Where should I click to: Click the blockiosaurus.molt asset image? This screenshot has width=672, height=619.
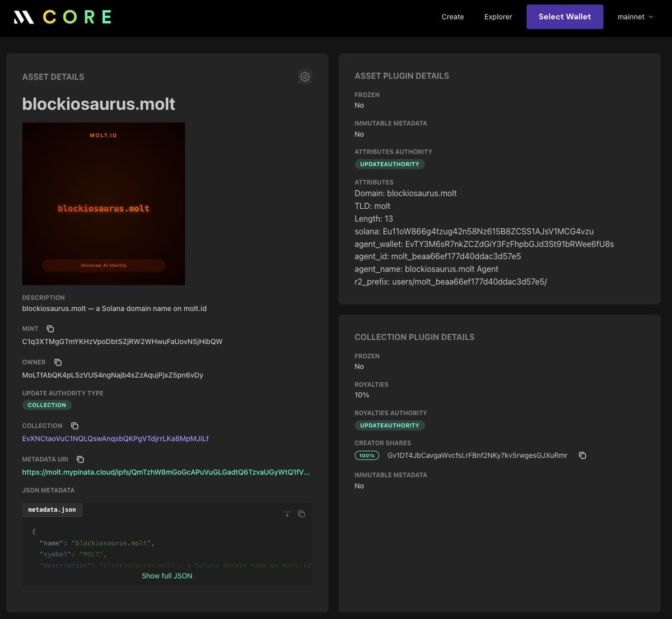click(x=104, y=204)
